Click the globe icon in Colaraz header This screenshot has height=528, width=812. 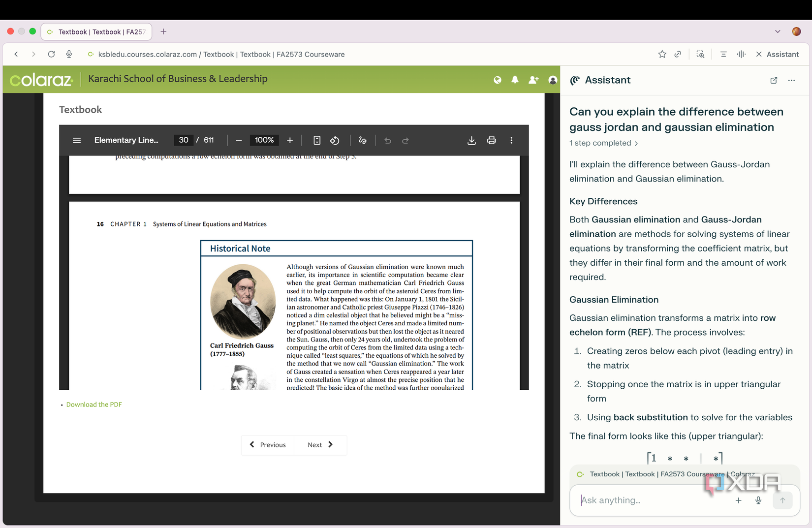(x=498, y=80)
